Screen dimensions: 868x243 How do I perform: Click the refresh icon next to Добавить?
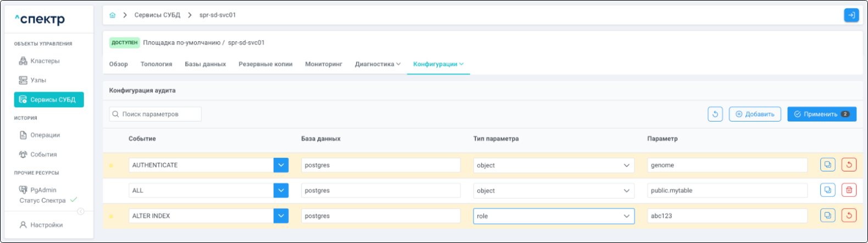click(715, 114)
